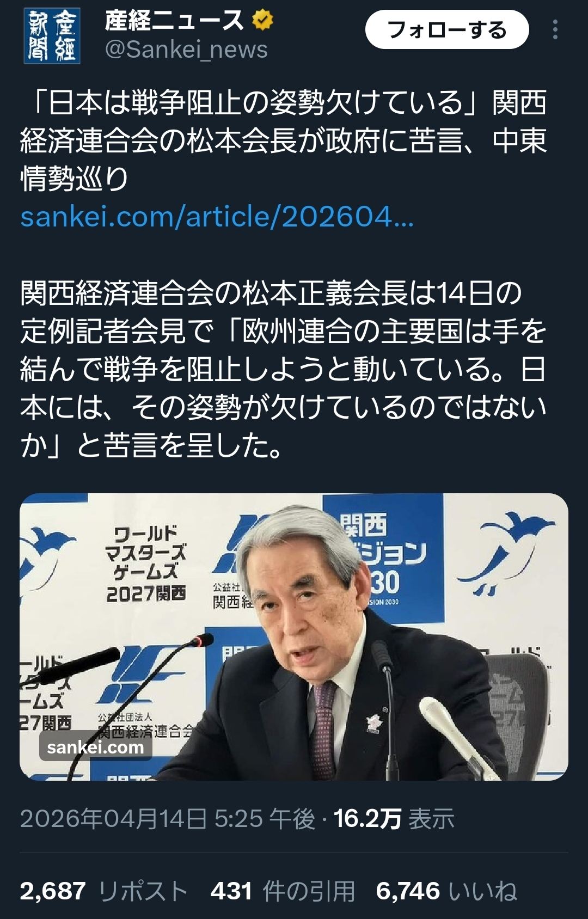Select the tweet headline text
The width and height of the screenshot is (588, 919).
click(x=283, y=140)
